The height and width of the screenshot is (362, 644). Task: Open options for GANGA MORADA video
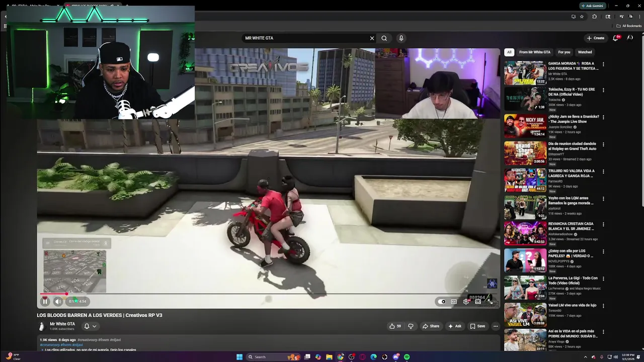(603, 64)
